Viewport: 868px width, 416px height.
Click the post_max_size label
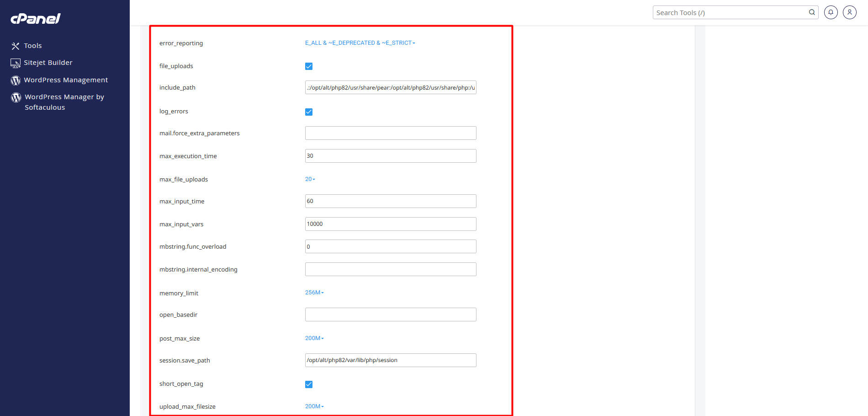coord(180,339)
